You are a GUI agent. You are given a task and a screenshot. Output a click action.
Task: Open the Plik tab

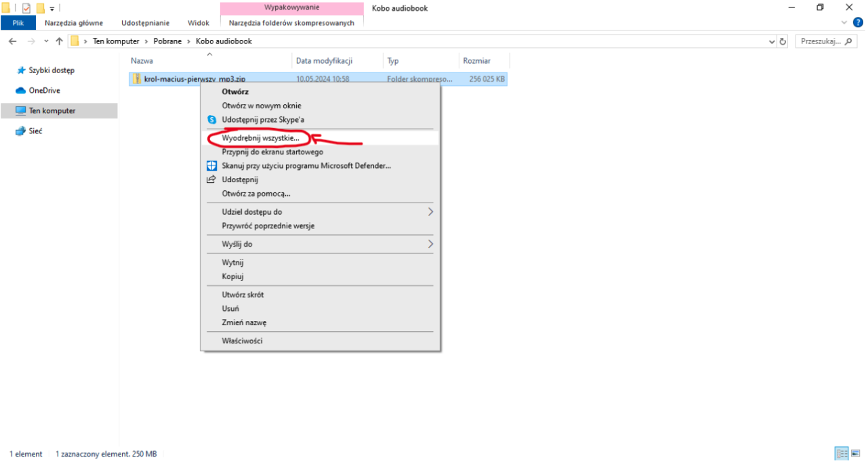(18, 22)
